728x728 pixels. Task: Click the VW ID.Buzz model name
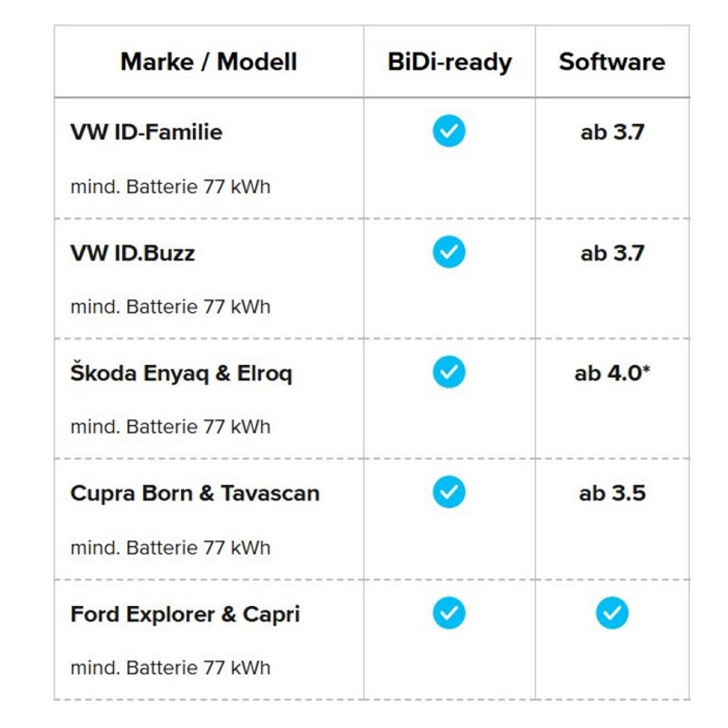pyautogui.click(x=133, y=253)
